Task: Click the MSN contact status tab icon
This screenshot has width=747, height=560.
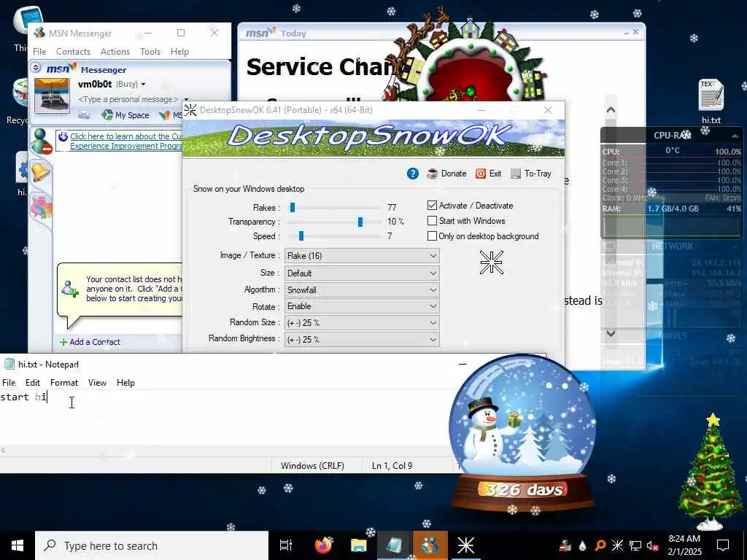Action: point(41,142)
